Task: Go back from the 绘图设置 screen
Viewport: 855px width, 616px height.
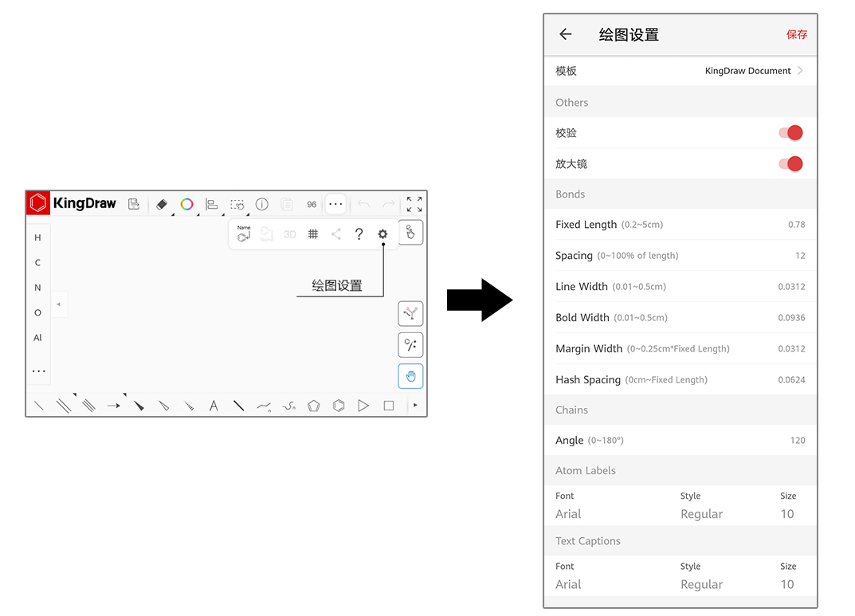Action: 566,34
